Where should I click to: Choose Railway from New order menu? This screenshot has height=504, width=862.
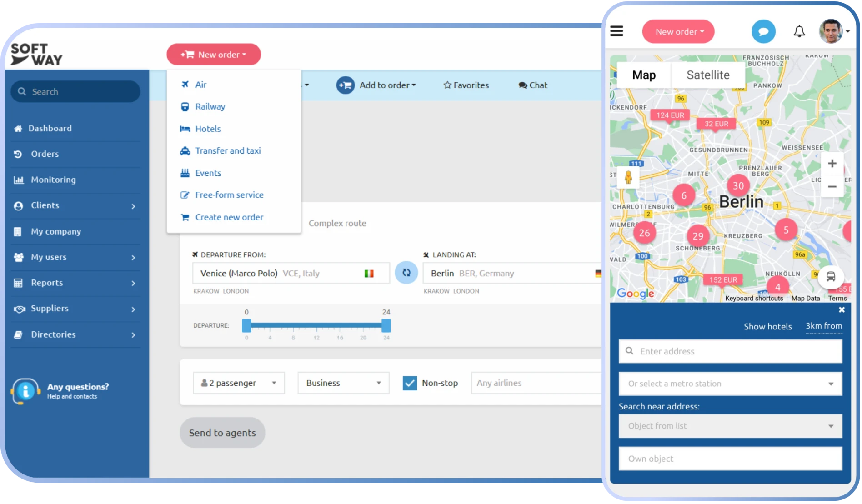pos(210,107)
